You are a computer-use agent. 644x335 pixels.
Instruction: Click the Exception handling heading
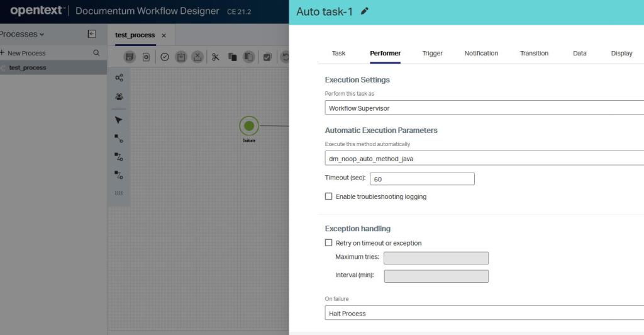pyautogui.click(x=358, y=229)
